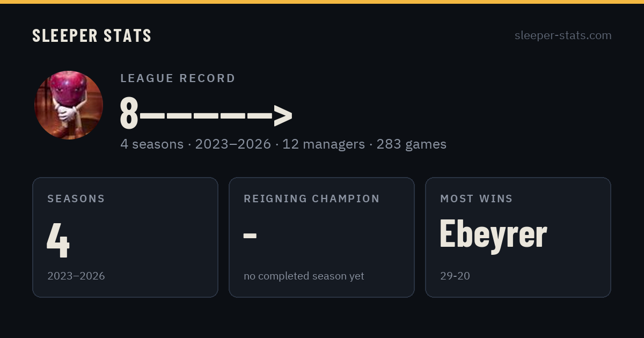Open the Reigning Champion card

click(x=321, y=237)
